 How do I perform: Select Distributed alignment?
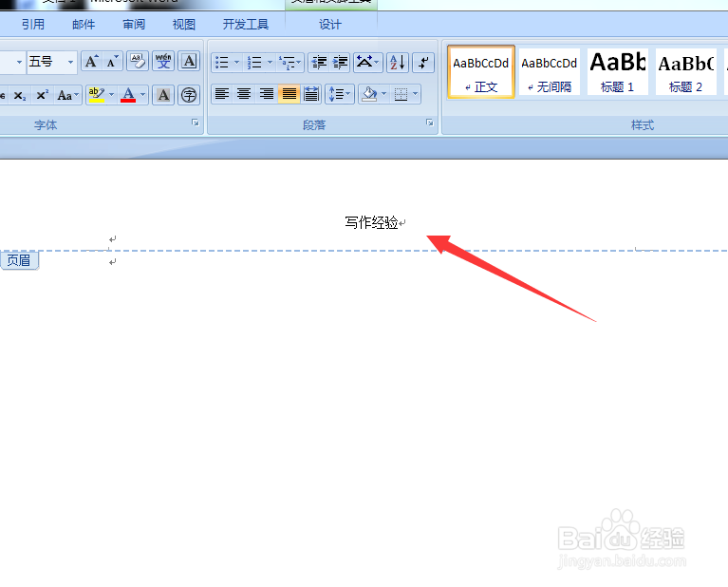pyautogui.click(x=311, y=94)
